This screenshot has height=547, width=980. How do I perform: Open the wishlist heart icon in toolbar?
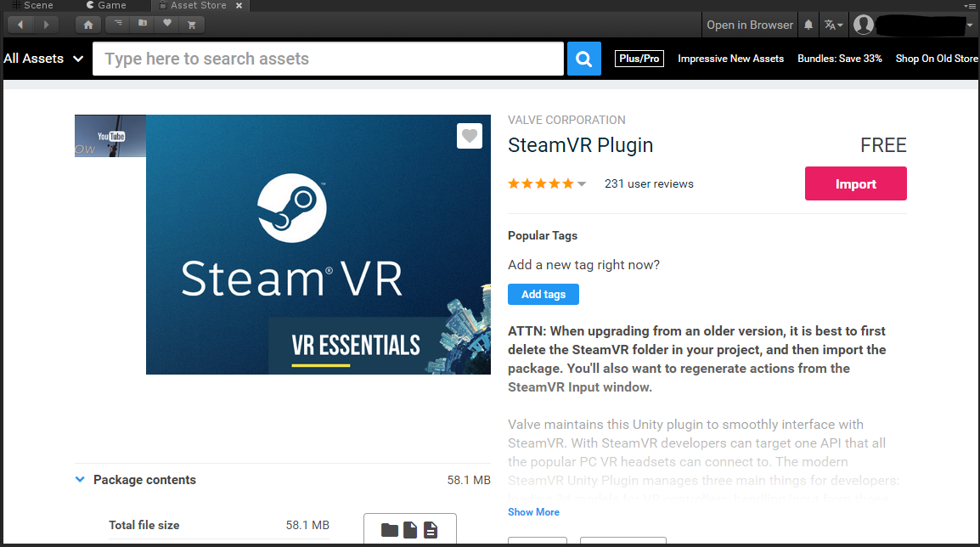[167, 25]
